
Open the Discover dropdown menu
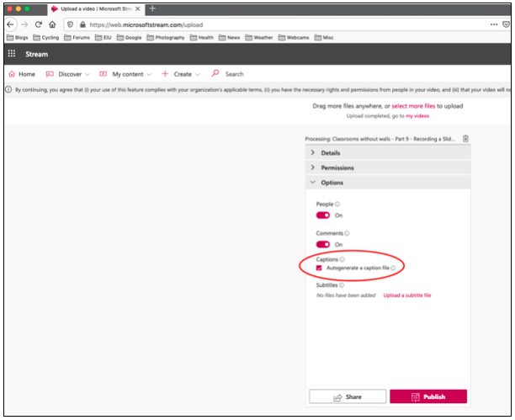[x=69, y=74]
